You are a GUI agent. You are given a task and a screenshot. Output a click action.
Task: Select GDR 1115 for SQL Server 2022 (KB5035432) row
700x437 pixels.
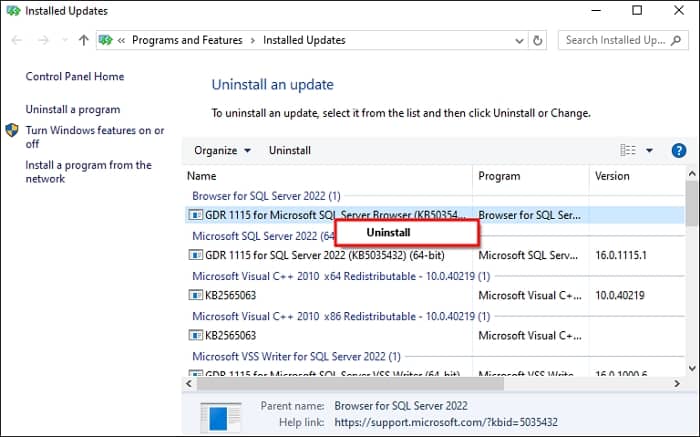(x=434, y=255)
